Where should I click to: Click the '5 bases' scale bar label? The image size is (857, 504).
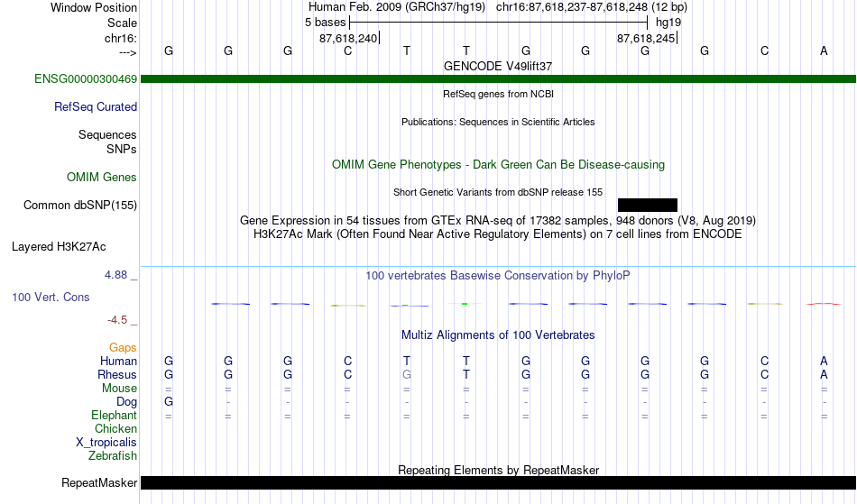(325, 23)
